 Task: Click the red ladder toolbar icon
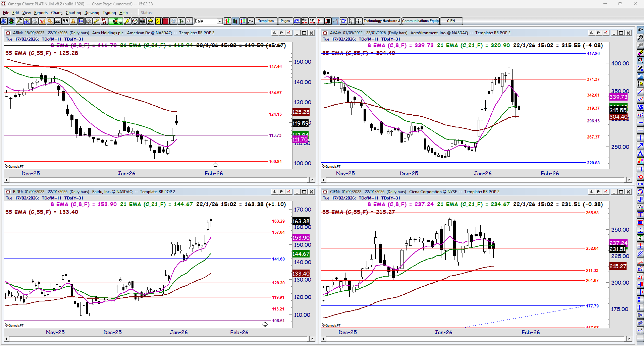(x=104, y=21)
